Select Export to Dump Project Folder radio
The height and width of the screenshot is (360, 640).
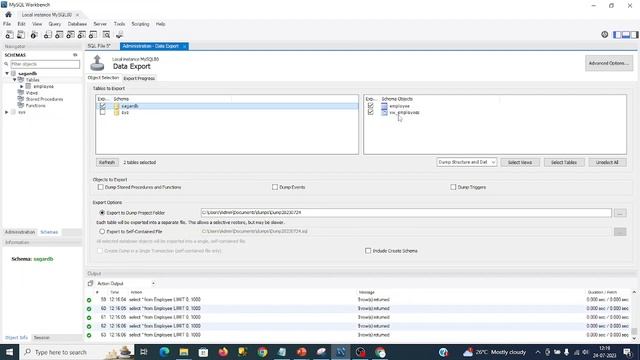pos(102,213)
